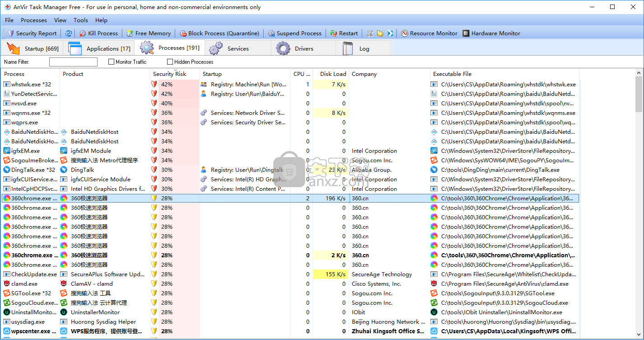The height and width of the screenshot is (340, 644).
Task: Click Suspend Process button
Action: tap(295, 33)
